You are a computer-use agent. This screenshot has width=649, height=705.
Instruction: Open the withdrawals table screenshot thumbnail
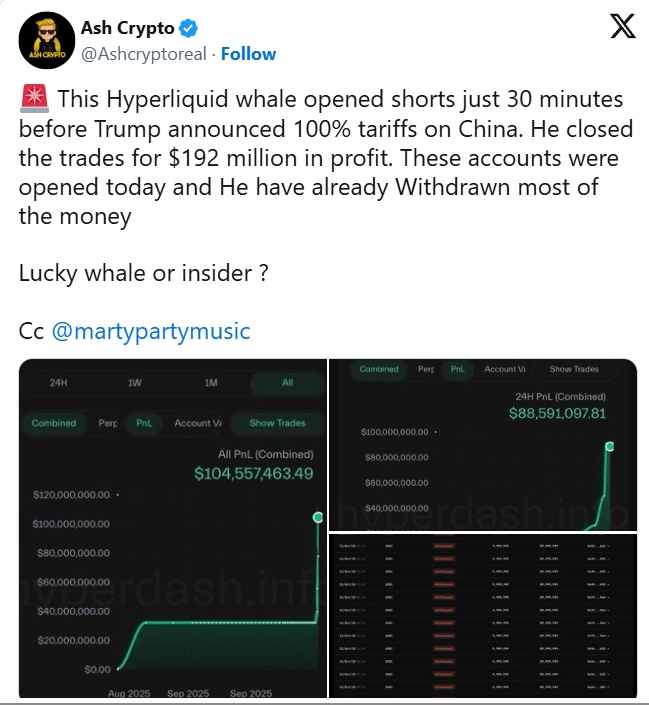(x=482, y=616)
